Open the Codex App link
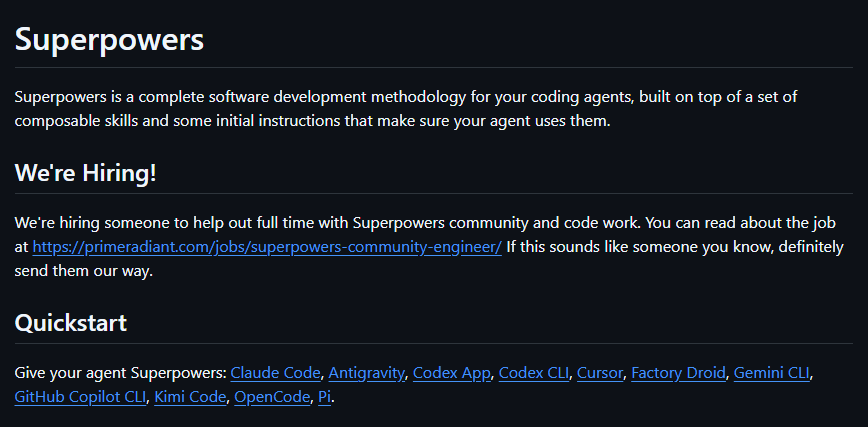This screenshot has height=427, width=868. point(452,373)
